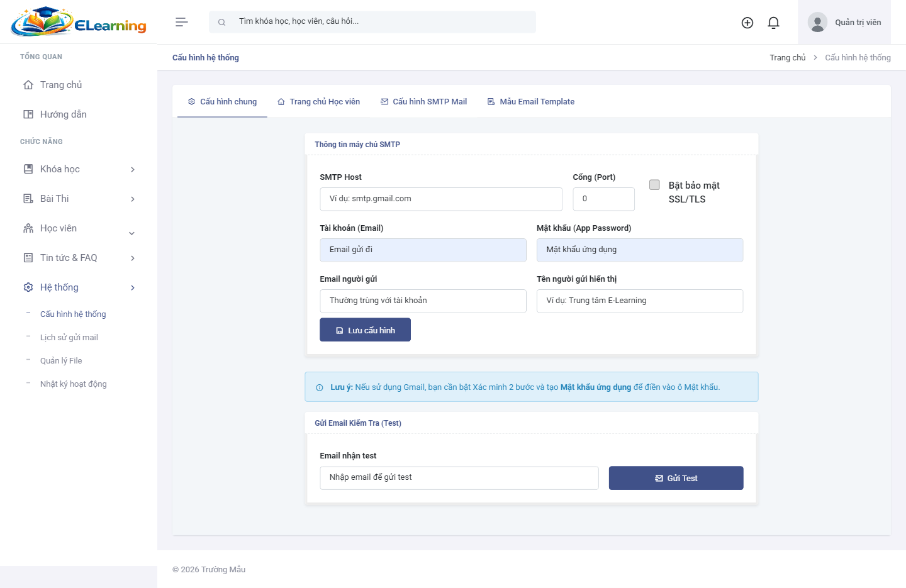Viewport: 906px width, 588px height.
Task: Click the Hệ thống gear icon
Action: point(28,287)
